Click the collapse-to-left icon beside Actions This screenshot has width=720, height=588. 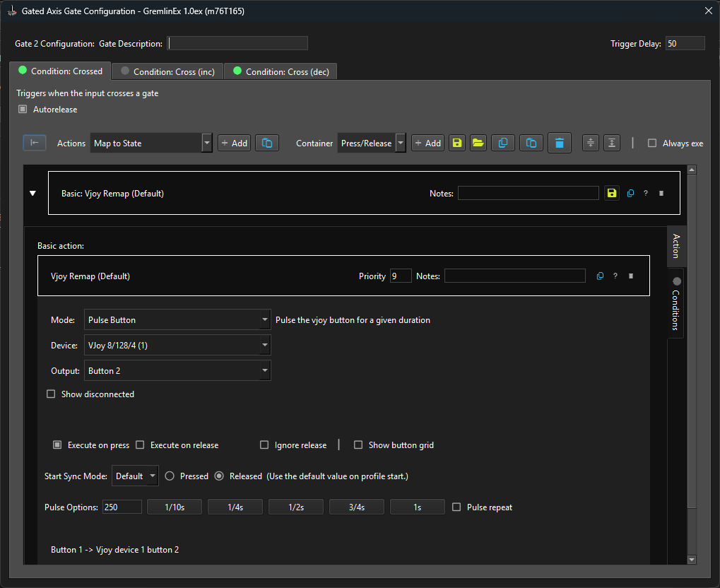34,143
